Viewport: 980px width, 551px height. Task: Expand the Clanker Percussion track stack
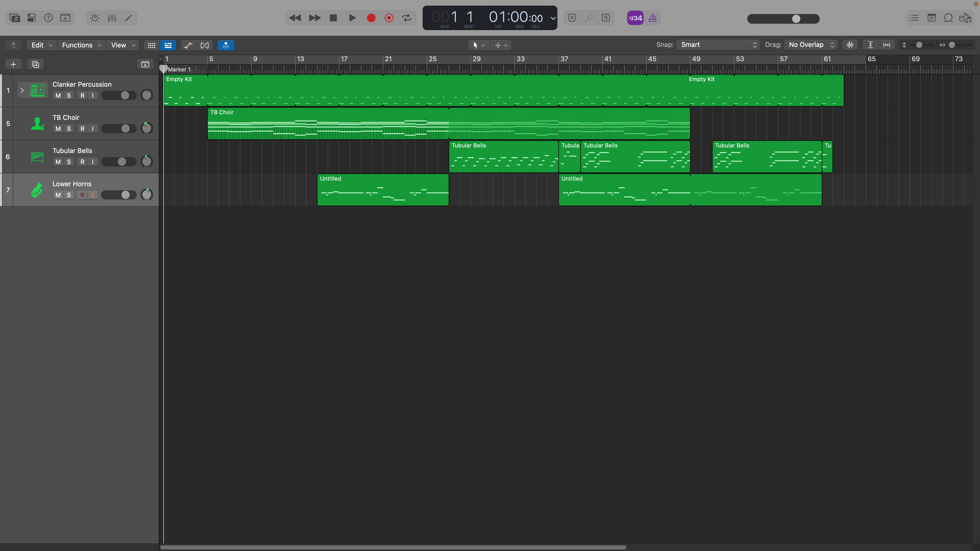(22, 91)
